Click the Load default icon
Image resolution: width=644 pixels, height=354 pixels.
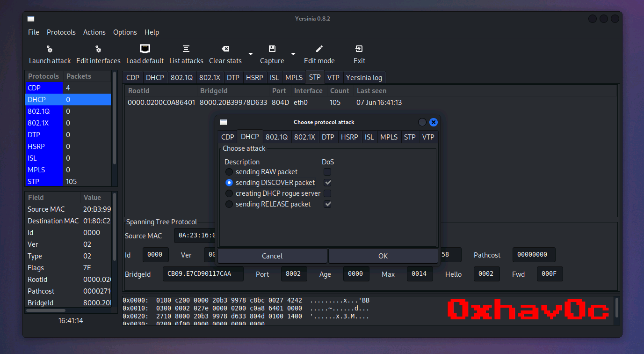tap(145, 49)
